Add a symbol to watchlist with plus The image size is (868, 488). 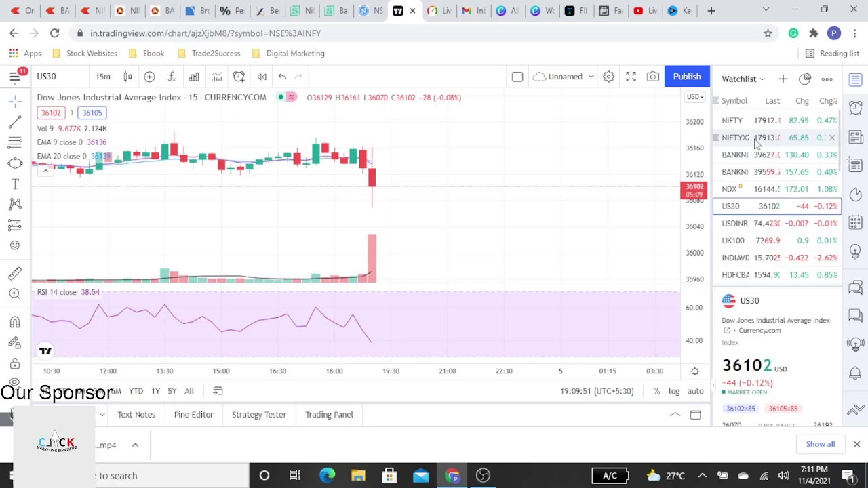(x=783, y=79)
